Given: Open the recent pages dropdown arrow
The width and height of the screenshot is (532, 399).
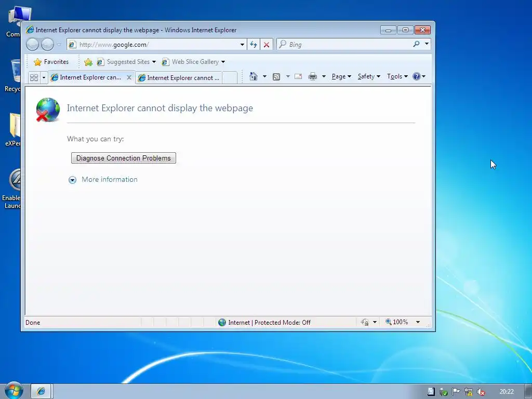Looking at the screenshot, I should (x=59, y=44).
